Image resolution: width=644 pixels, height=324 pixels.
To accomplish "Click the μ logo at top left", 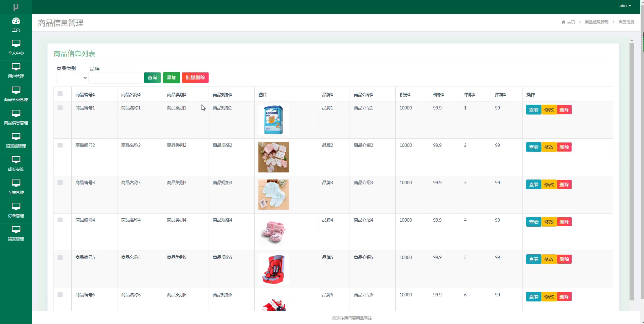I will 16,7.
